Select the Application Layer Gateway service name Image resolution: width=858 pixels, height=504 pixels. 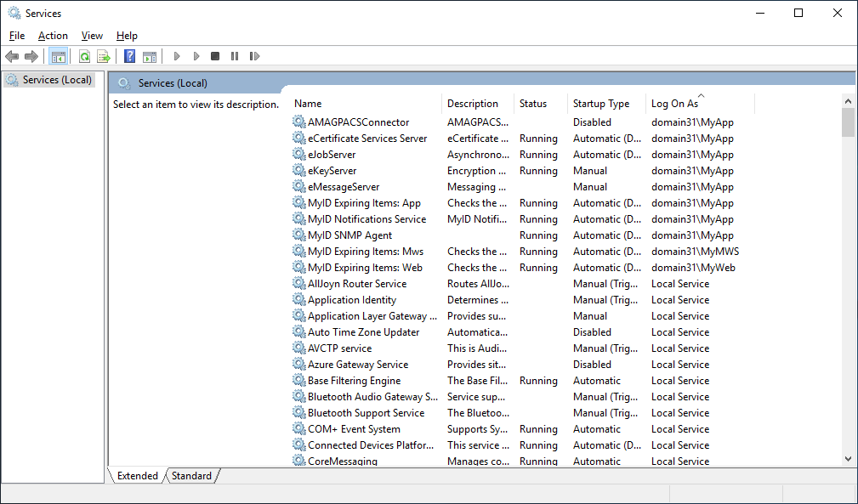tap(372, 316)
